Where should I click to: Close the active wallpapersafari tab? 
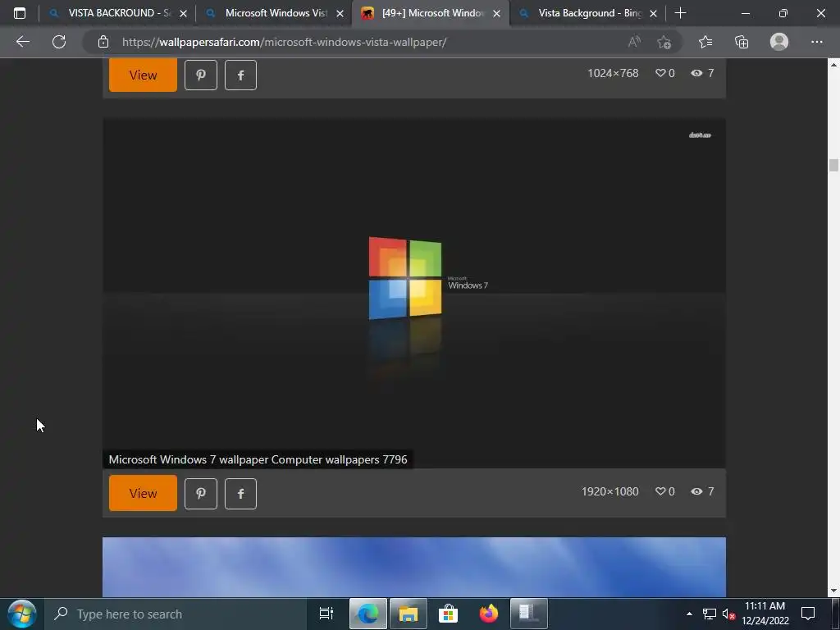496,13
